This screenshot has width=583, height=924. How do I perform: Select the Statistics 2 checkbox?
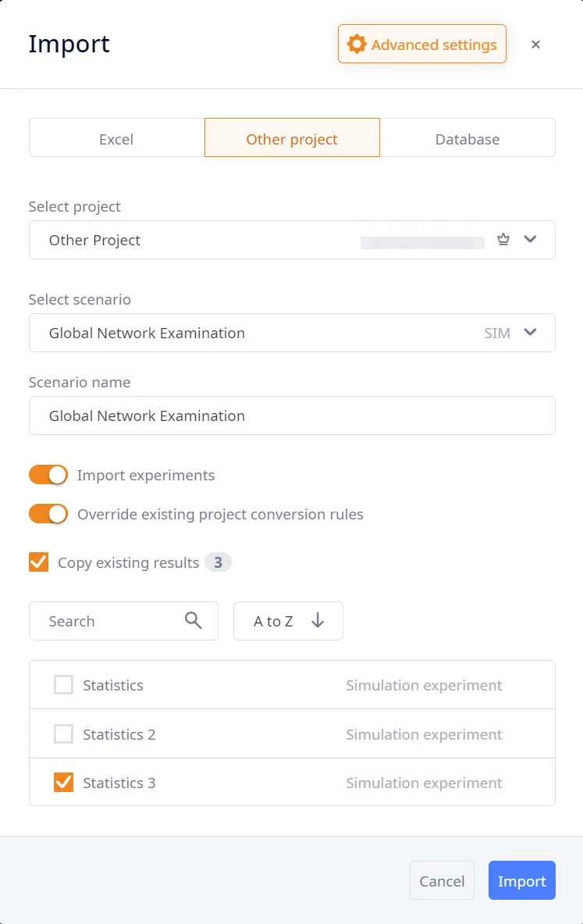pos(63,734)
